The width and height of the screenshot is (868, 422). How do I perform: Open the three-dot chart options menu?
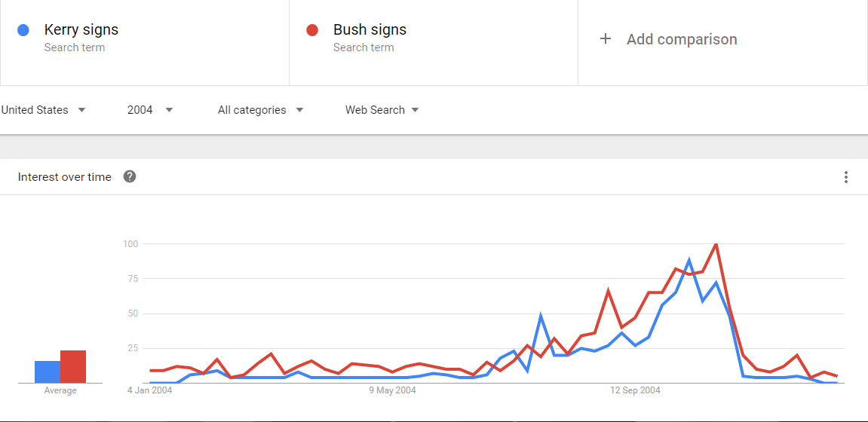click(x=845, y=177)
